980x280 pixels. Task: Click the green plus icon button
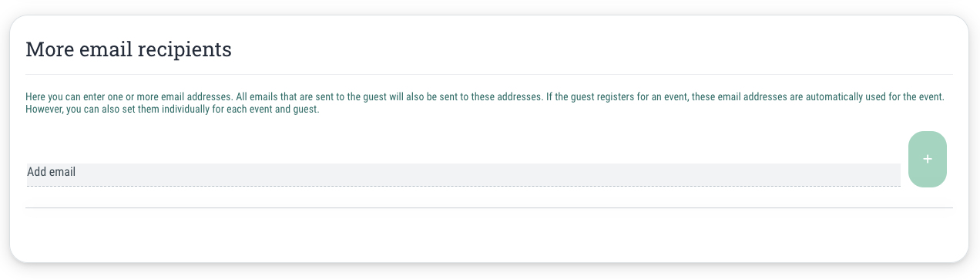coord(927,159)
